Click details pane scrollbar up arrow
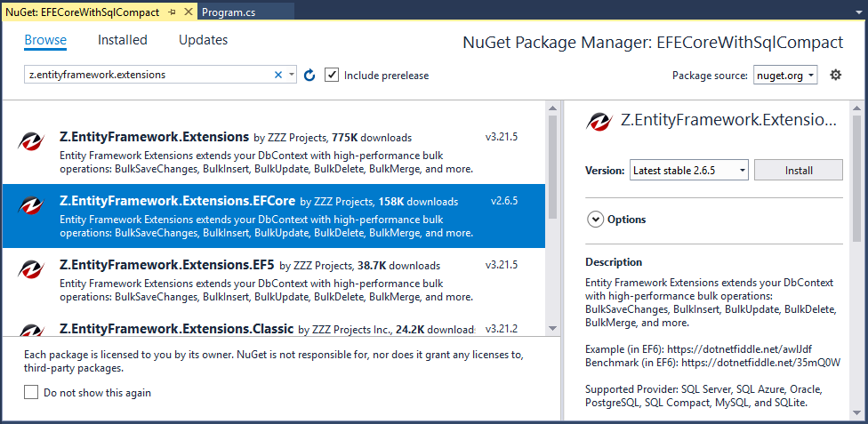868x424 pixels. (x=857, y=108)
